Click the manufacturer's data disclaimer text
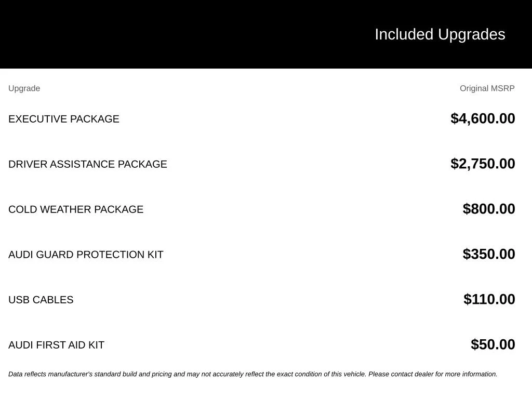532x399 pixels. tap(253, 374)
